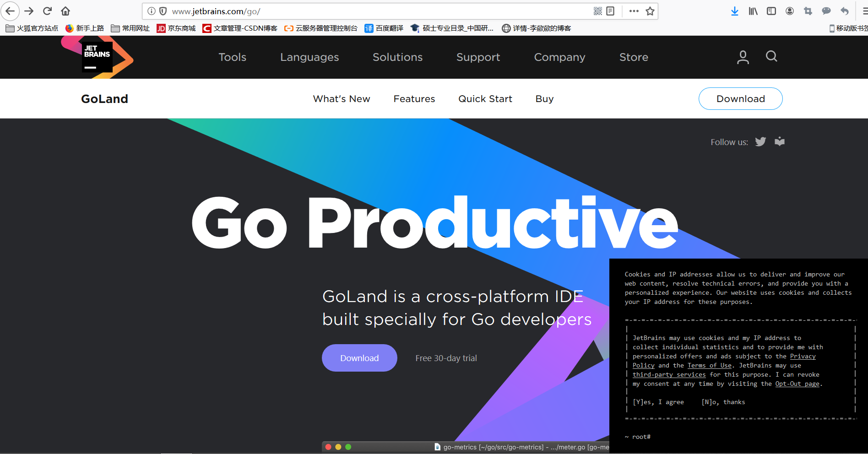Click the purple Download trial button
Screen dimensions: 868x454
359,358
